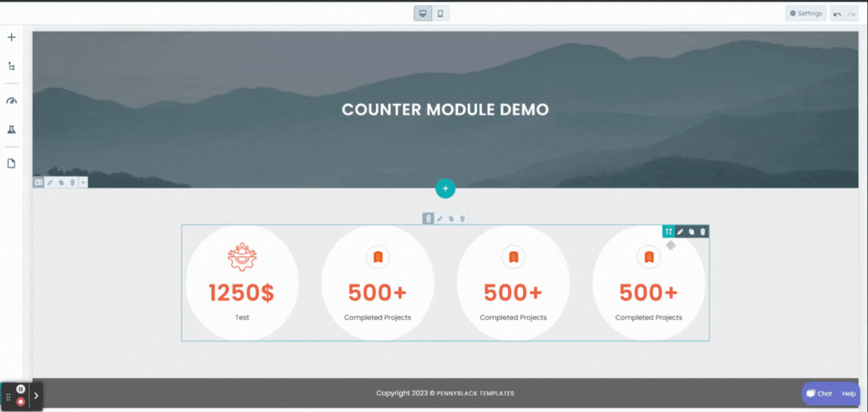Clone the counter module
This screenshot has height=412, width=868.
click(x=691, y=231)
